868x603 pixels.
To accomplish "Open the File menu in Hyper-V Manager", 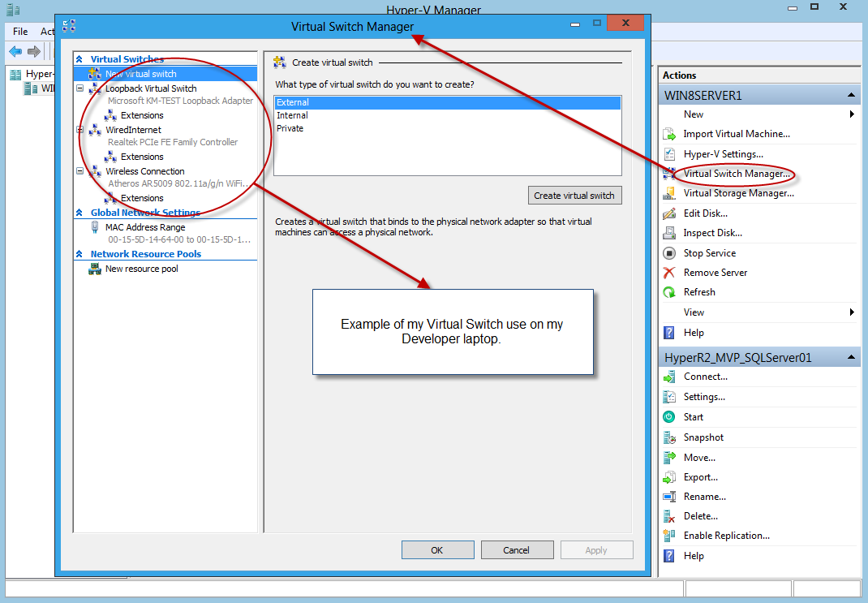I will [20, 32].
